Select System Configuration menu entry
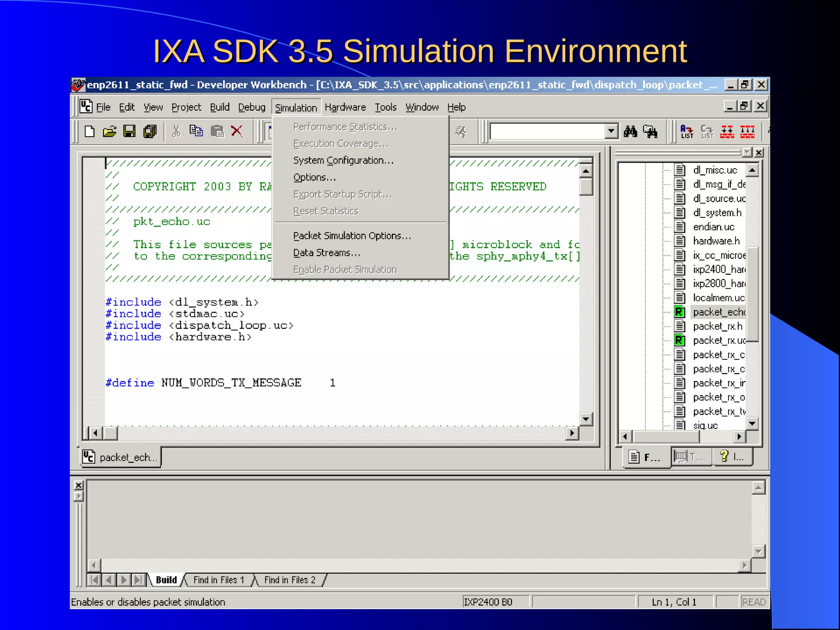The image size is (840, 630). pyautogui.click(x=361, y=160)
